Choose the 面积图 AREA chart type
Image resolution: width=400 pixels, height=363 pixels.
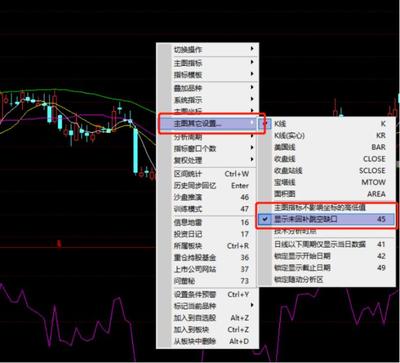pos(326,194)
